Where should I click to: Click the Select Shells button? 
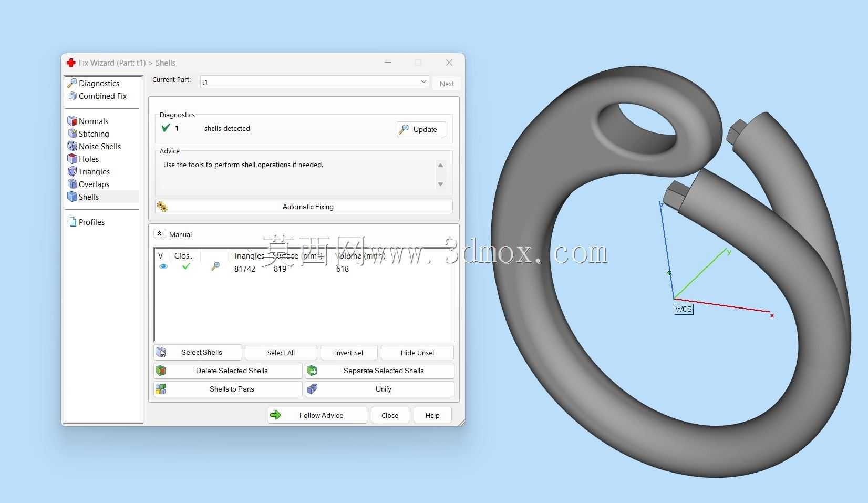[198, 353]
